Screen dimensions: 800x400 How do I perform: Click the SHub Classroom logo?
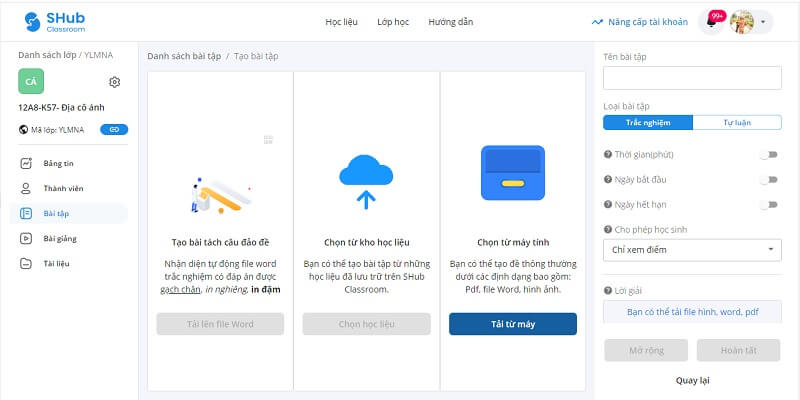(55, 22)
